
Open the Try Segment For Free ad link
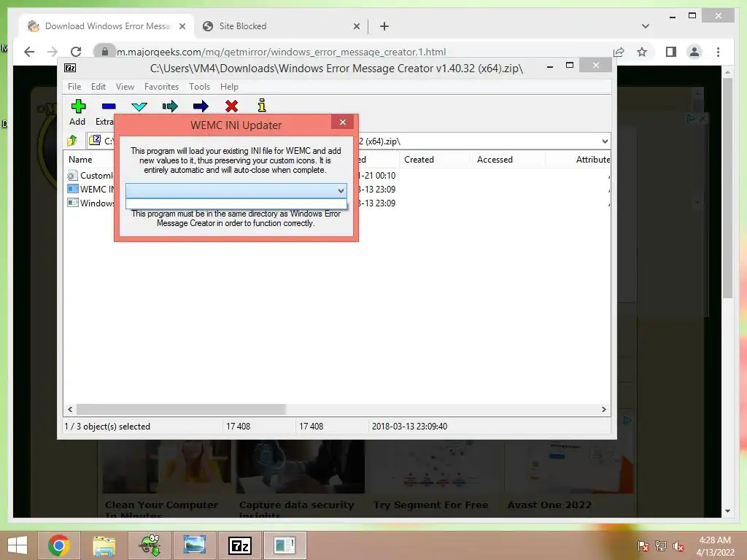[x=430, y=505]
